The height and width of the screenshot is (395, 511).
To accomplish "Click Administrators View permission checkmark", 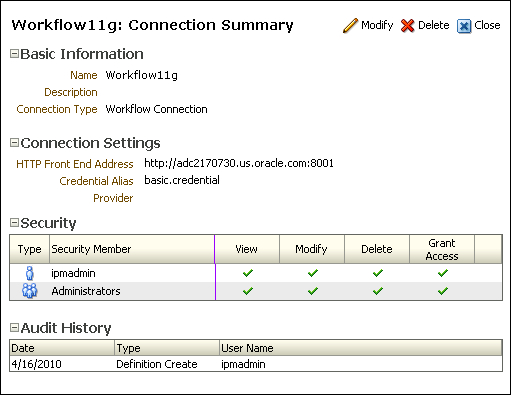I will click(248, 291).
